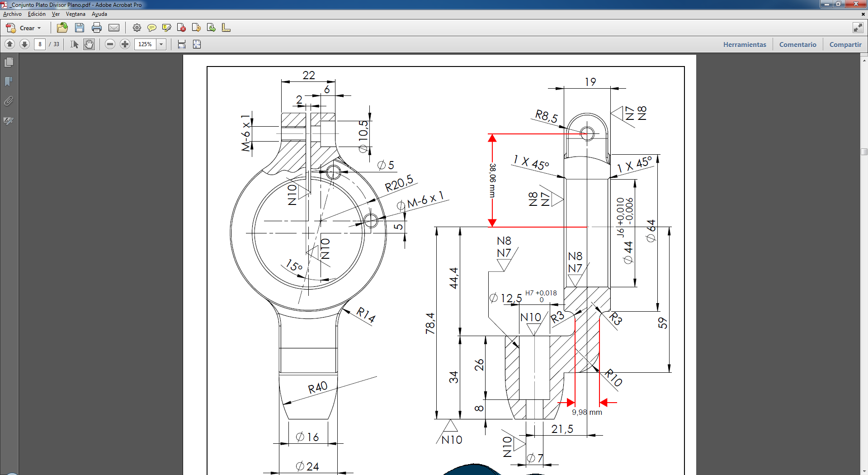Click the Open file folder icon
This screenshot has height=475, width=868.
pyautogui.click(x=62, y=28)
